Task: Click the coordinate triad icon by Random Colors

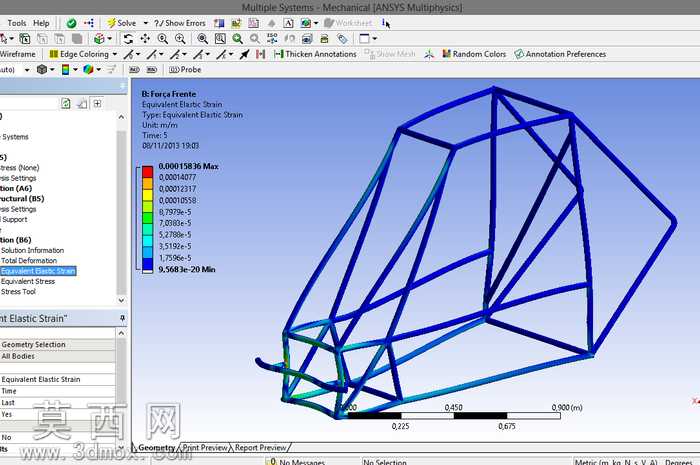Action: pyautogui.click(x=429, y=54)
